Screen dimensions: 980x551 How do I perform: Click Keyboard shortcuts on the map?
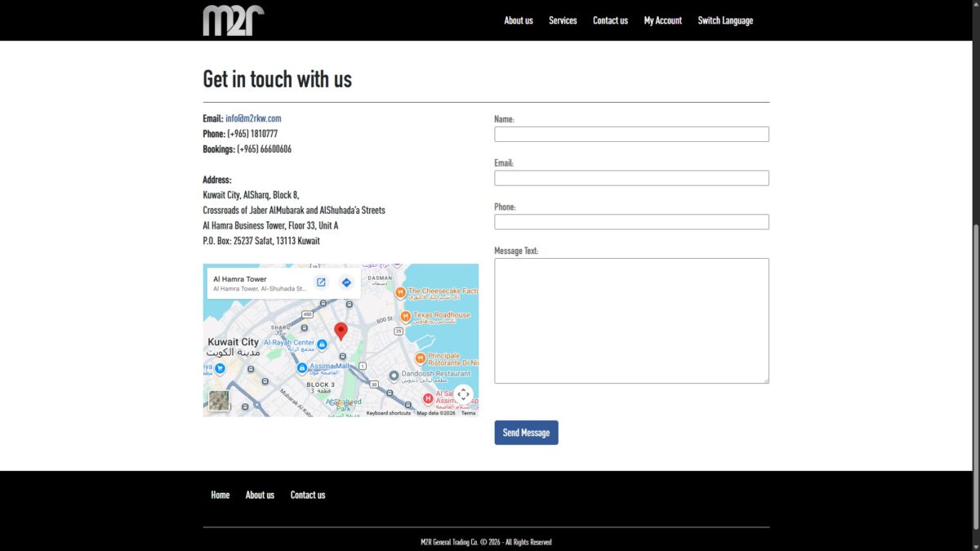[x=389, y=413]
